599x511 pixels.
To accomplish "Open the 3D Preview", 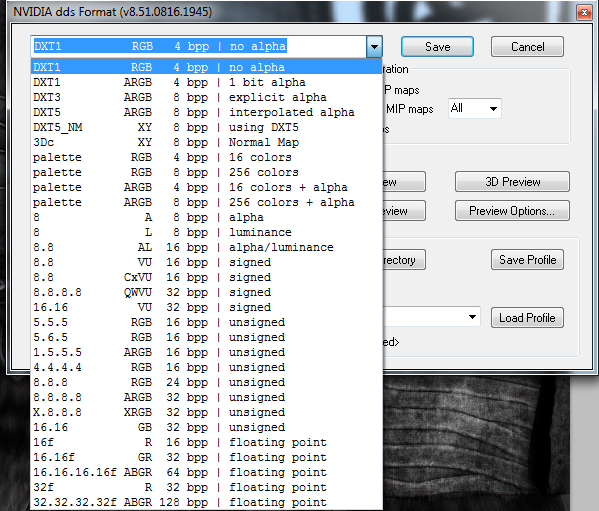I will tap(512, 182).
